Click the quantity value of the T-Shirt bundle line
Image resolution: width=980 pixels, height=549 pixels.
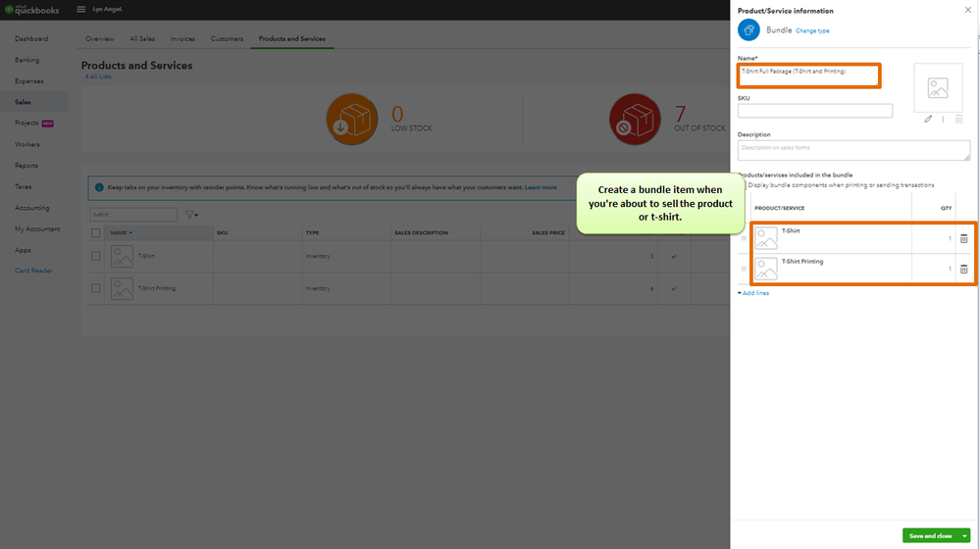click(950, 238)
